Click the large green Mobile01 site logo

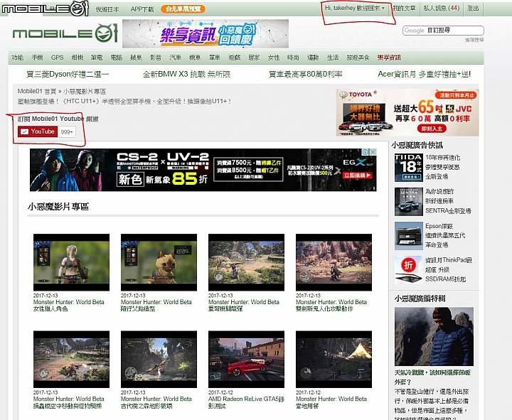pyautogui.click(x=65, y=33)
